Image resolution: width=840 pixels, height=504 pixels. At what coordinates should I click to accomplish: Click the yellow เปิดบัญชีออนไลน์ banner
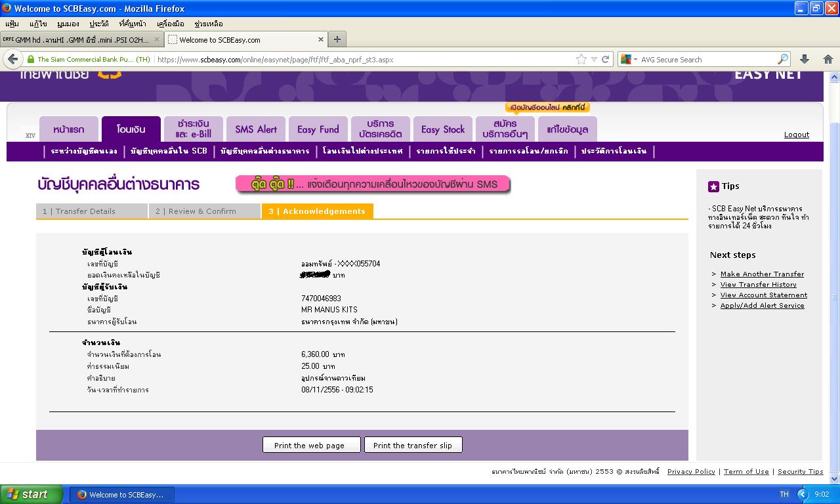coord(547,108)
